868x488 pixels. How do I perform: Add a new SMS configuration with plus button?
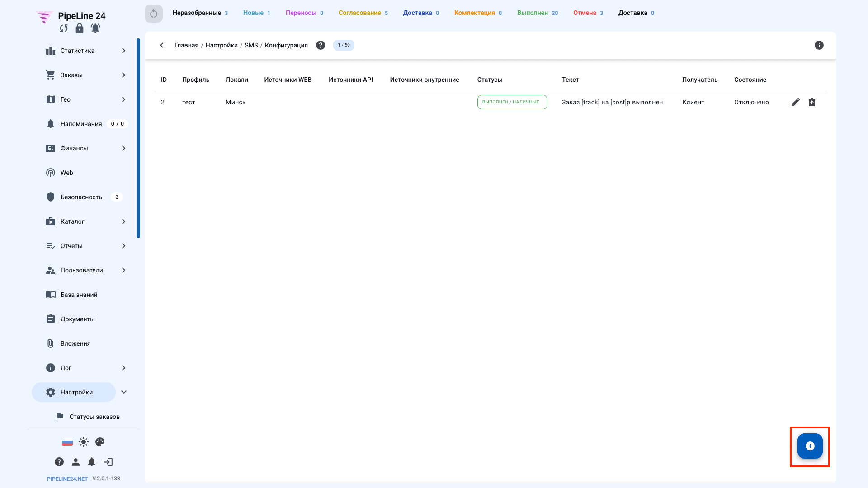coord(810,446)
